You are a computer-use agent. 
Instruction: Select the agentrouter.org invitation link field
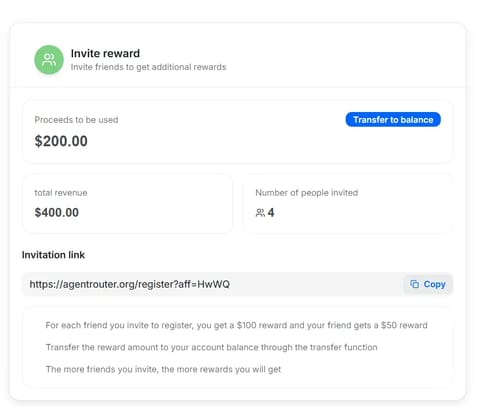pos(213,284)
